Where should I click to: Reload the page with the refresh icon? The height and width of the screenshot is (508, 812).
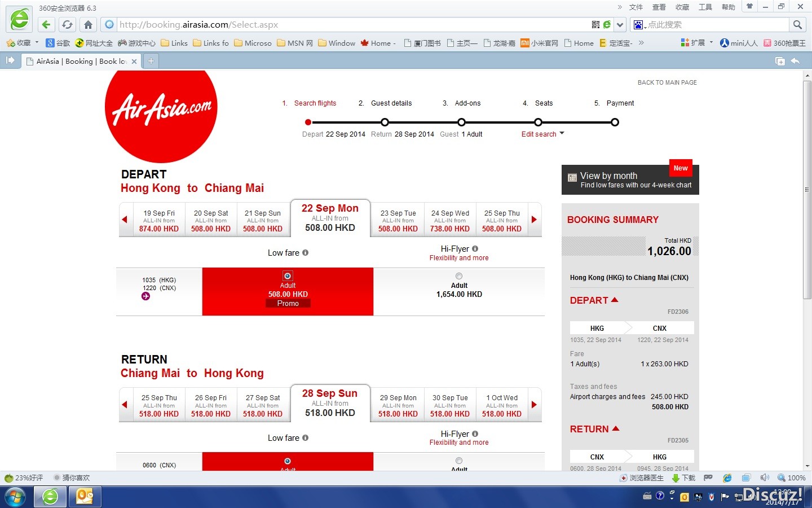click(67, 24)
